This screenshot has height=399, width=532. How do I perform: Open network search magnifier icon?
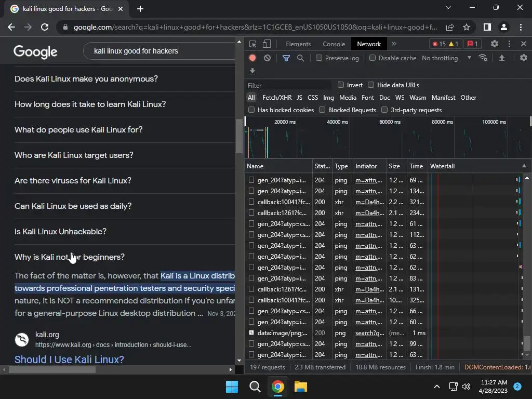[301, 58]
